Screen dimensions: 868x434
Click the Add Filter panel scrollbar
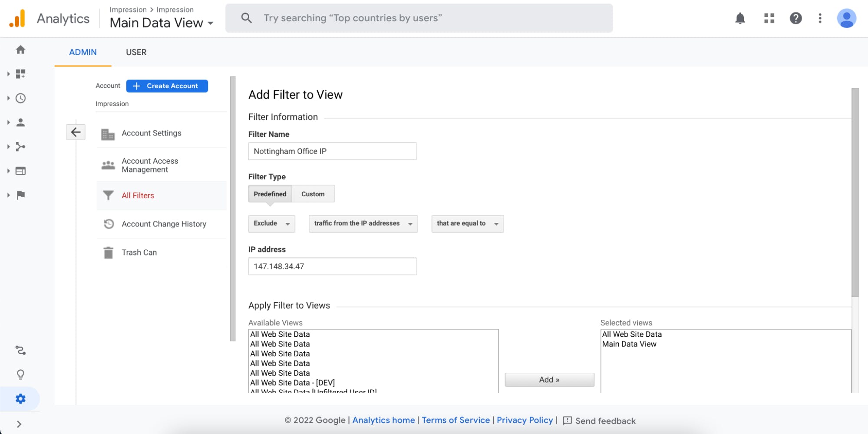[855, 192]
